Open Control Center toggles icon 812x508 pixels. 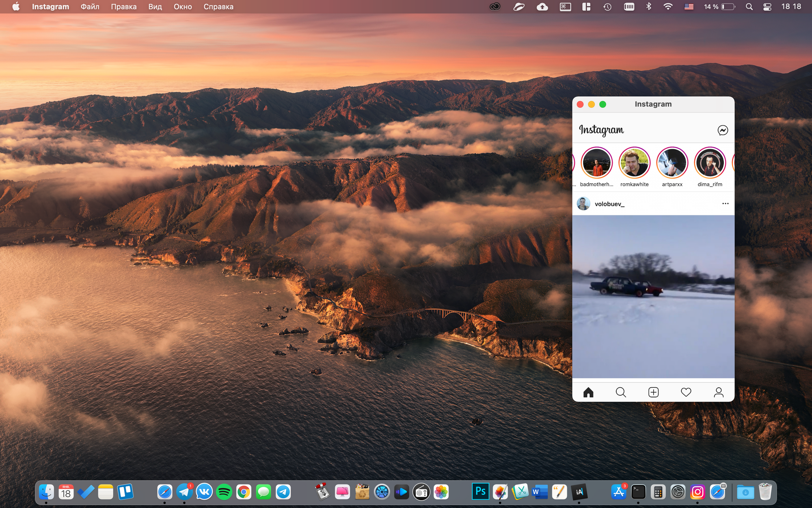pos(767,7)
